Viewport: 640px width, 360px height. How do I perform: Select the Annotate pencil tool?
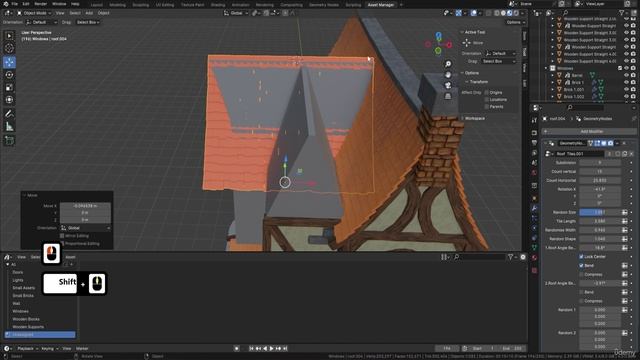(x=9, y=114)
